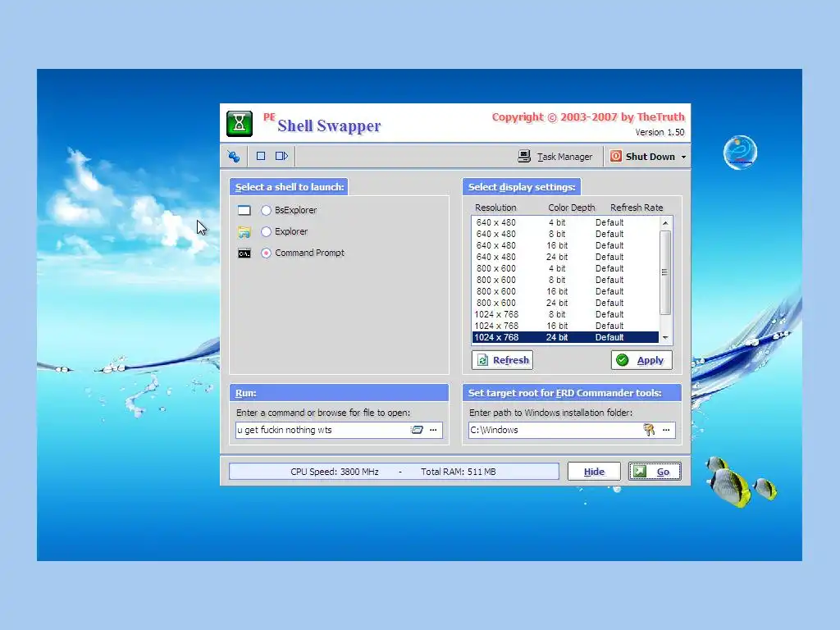
Task: Click the Hide button
Action: (x=594, y=472)
